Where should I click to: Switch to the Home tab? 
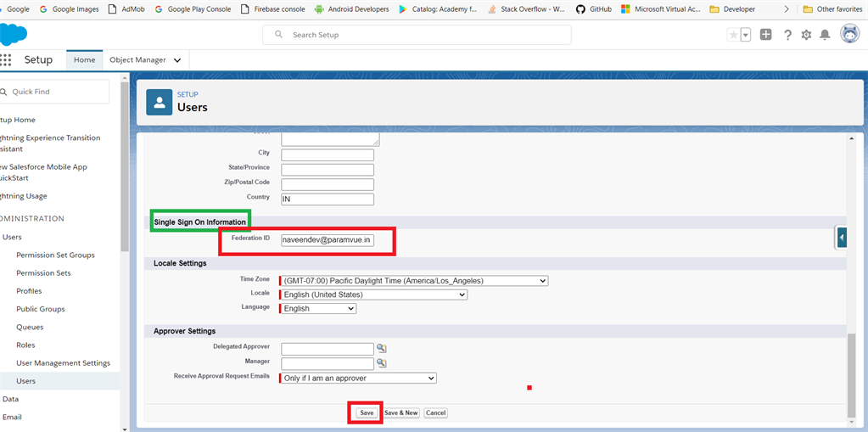(85, 59)
